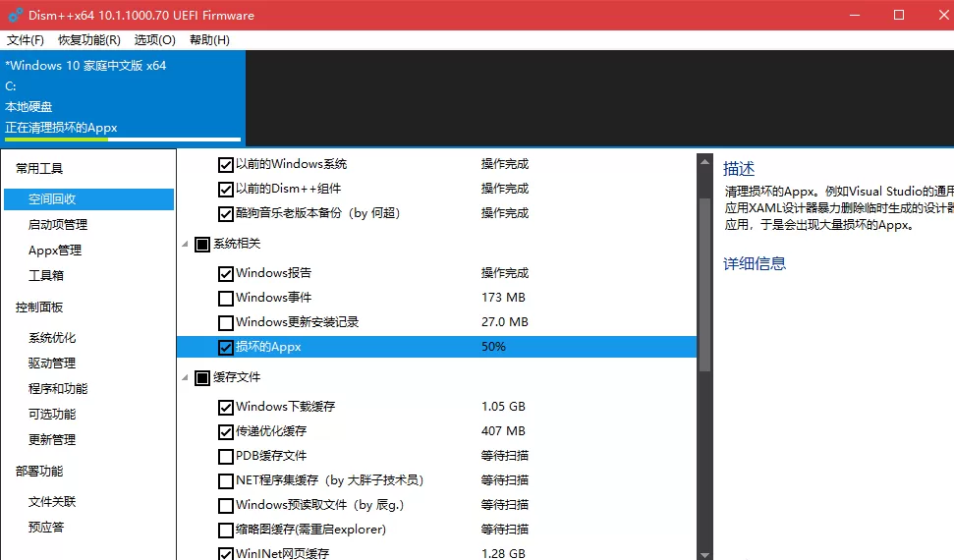Screen dimensions: 954x560
Task: Toggle the 缓存文件 group checkbox
Action: [202, 377]
